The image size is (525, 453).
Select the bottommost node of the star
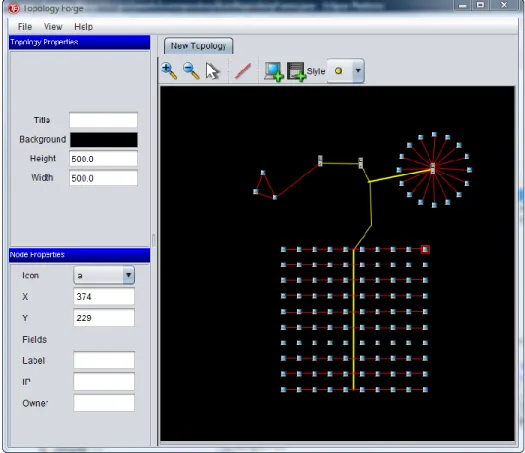[x=434, y=205]
